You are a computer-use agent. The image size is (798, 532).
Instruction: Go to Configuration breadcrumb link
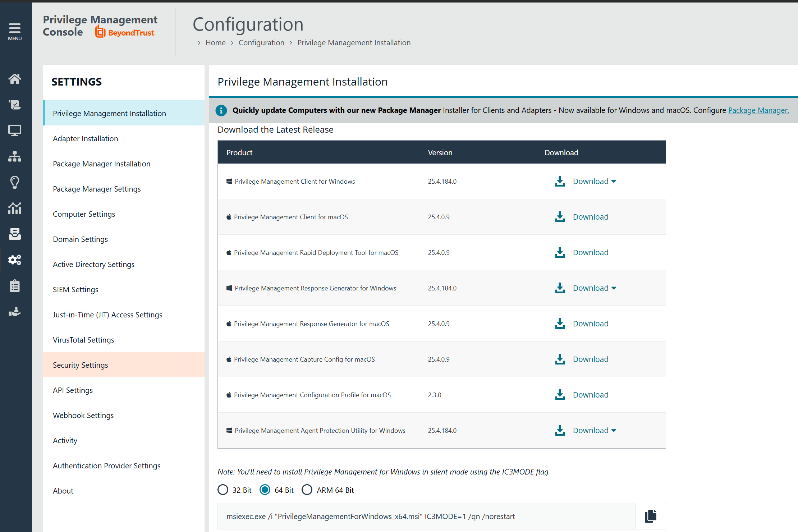[x=261, y=42]
